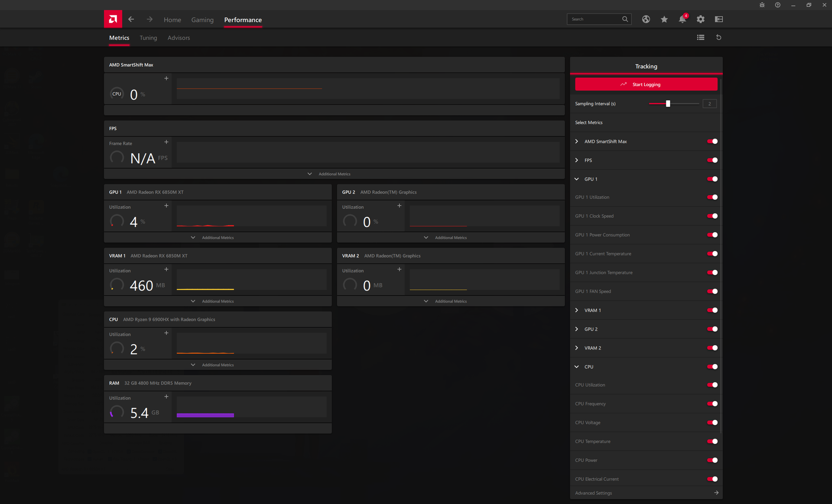Screen dimensions: 832x504
Task: Click the AMD logo home icon
Action: (113, 19)
